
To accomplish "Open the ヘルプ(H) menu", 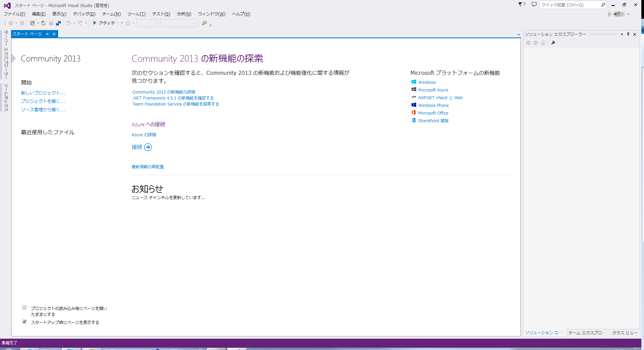I will tap(241, 14).
